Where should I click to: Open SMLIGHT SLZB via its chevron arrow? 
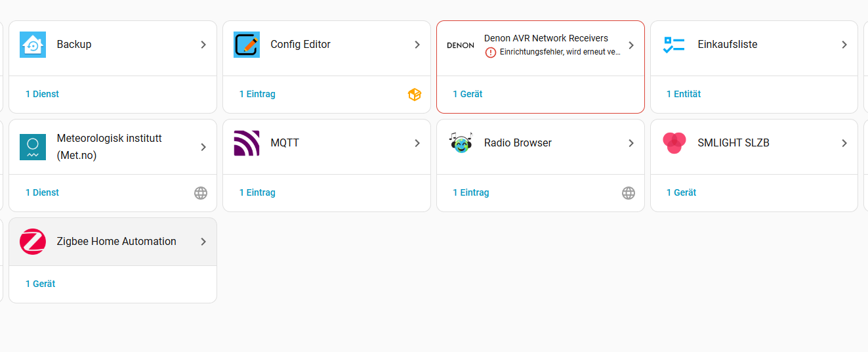point(844,143)
